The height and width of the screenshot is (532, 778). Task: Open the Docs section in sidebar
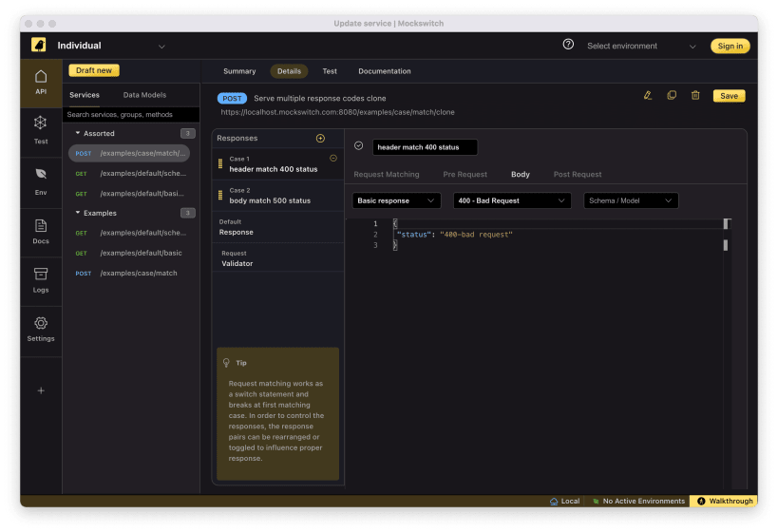tap(41, 232)
